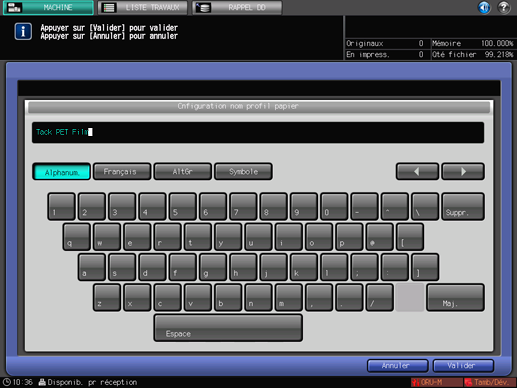Tap the d key
The image size is (517, 388).
(152, 267)
